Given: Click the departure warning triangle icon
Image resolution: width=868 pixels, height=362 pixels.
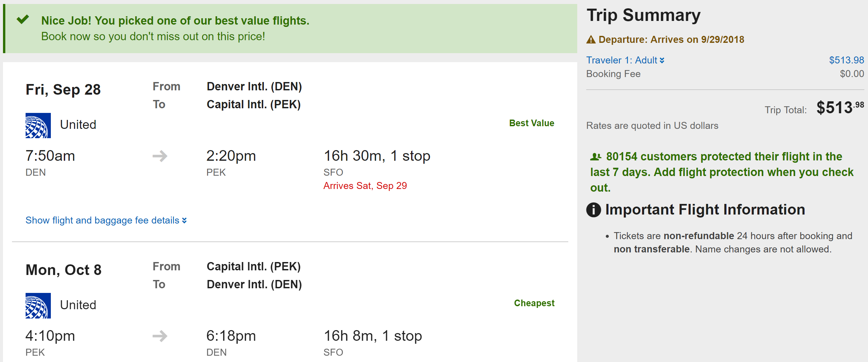Looking at the screenshot, I should coord(591,40).
